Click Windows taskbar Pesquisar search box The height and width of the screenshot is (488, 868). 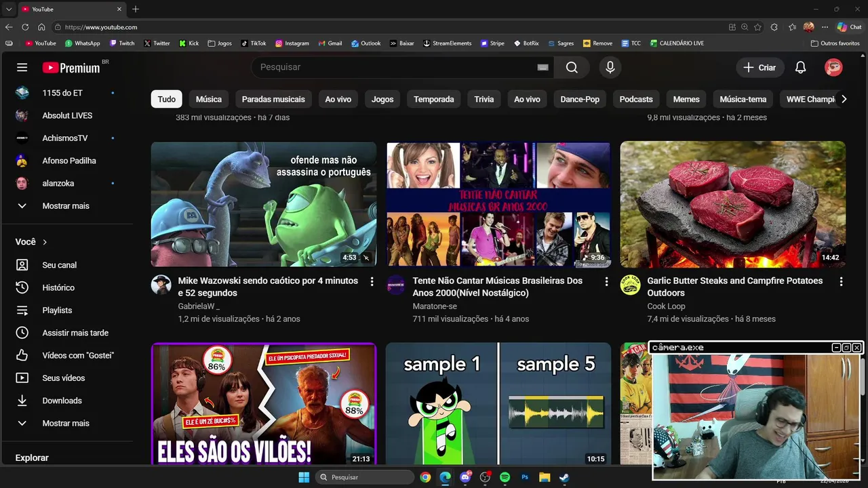366,477
